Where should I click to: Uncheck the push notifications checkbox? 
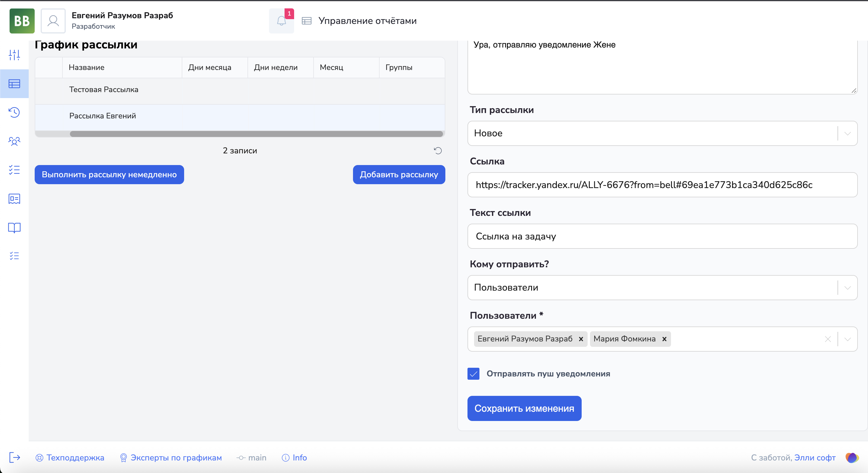pos(473,373)
